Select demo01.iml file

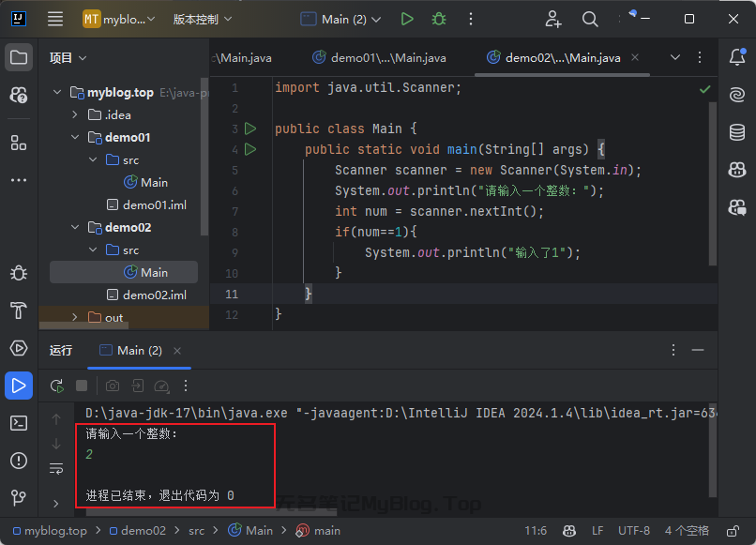146,205
